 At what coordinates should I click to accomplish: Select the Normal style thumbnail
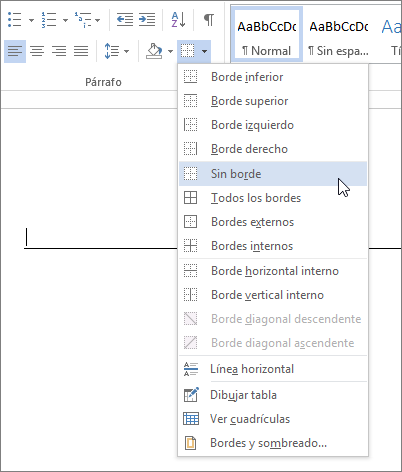(267, 34)
